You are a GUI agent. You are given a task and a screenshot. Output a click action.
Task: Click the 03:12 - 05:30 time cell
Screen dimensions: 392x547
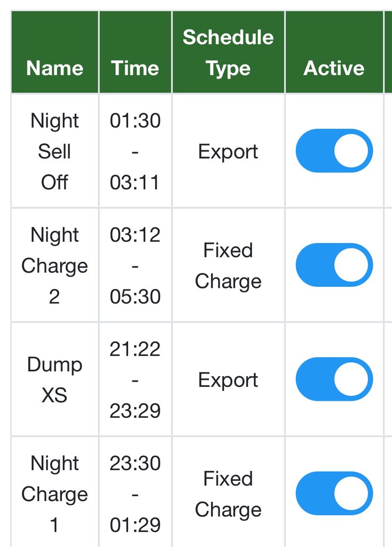135,265
